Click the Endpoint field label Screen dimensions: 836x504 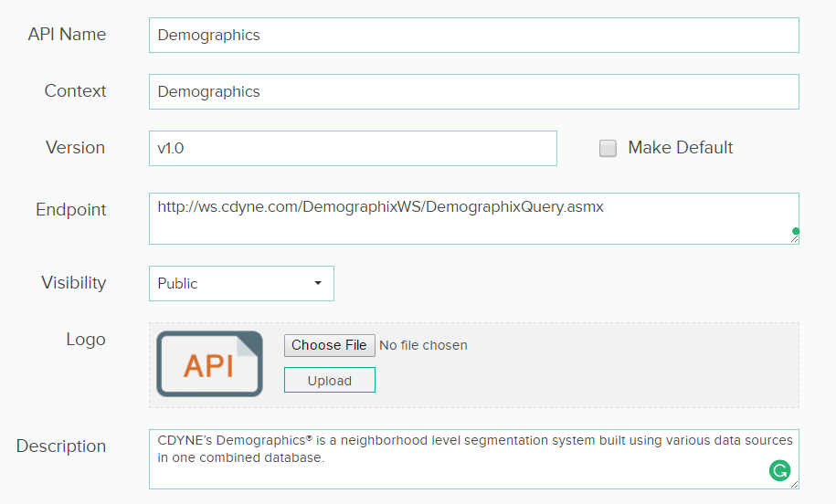71,210
